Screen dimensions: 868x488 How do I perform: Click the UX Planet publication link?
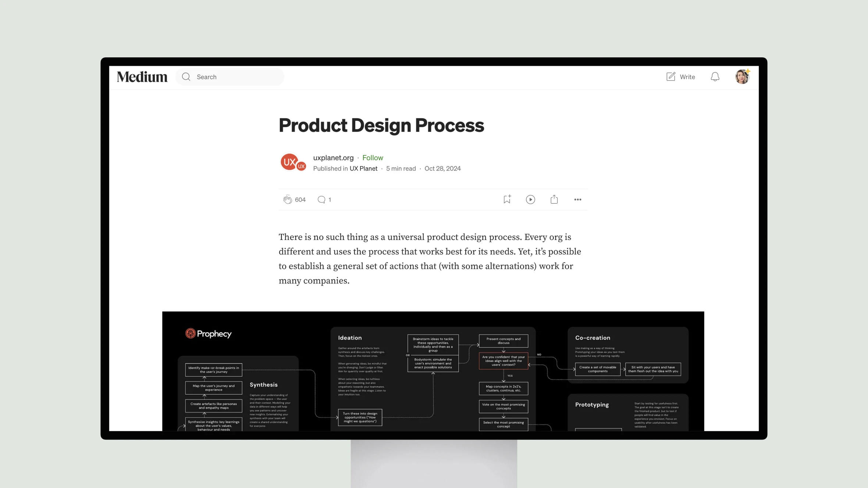coord(363,169)
